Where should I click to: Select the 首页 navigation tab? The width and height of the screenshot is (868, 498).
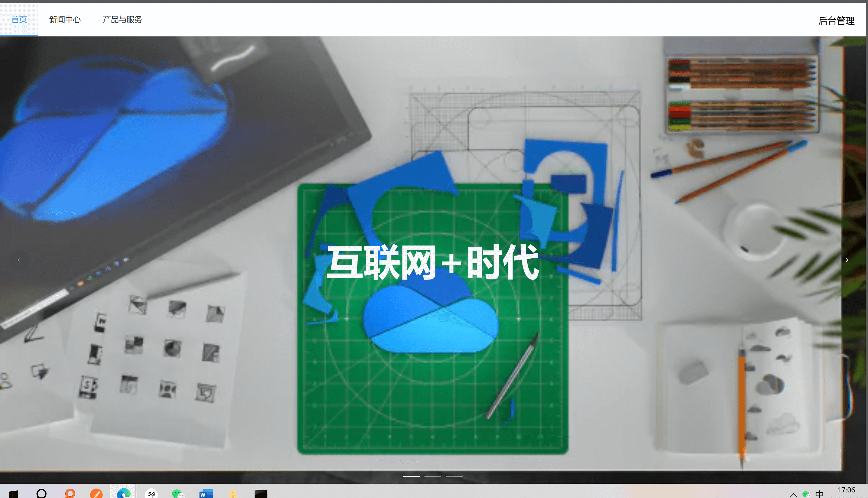[19, 20]
